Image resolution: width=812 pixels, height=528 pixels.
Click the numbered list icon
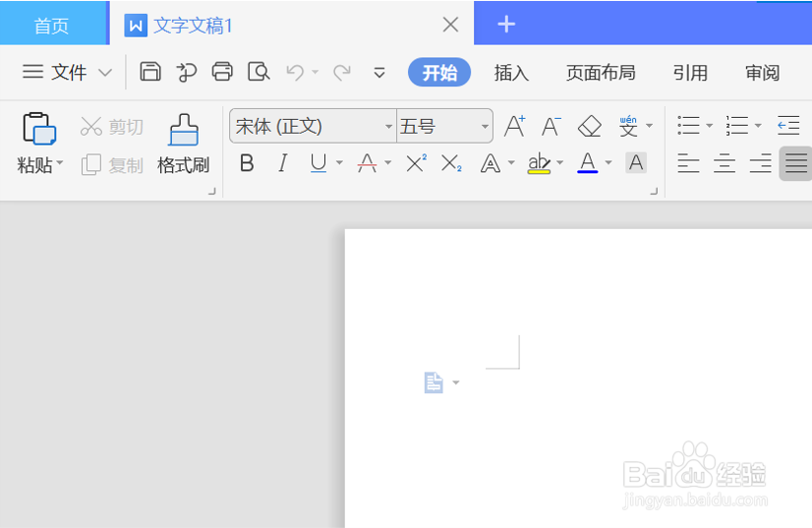coord(737,126)
